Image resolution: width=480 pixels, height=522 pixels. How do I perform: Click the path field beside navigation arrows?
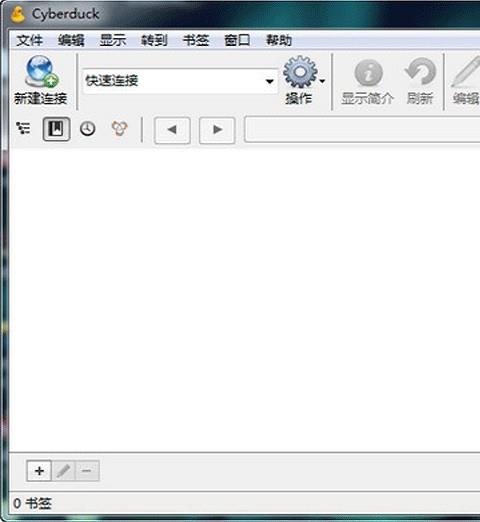coord(363,129)
